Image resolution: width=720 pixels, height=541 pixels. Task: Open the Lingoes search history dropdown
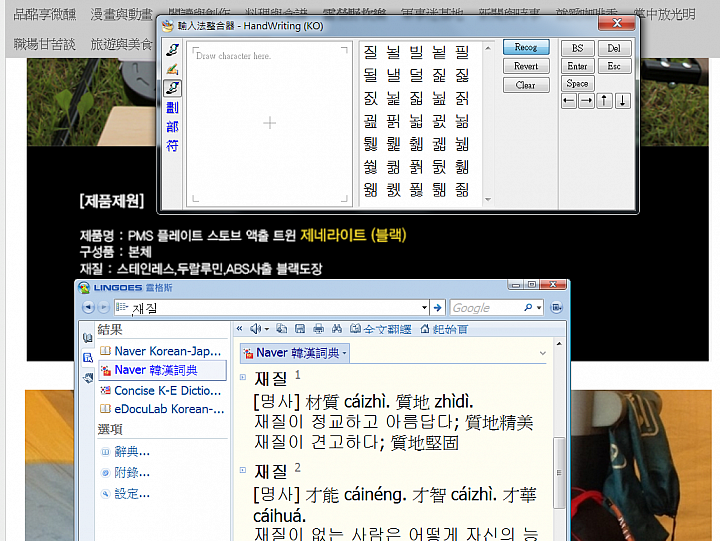(425, 308)
